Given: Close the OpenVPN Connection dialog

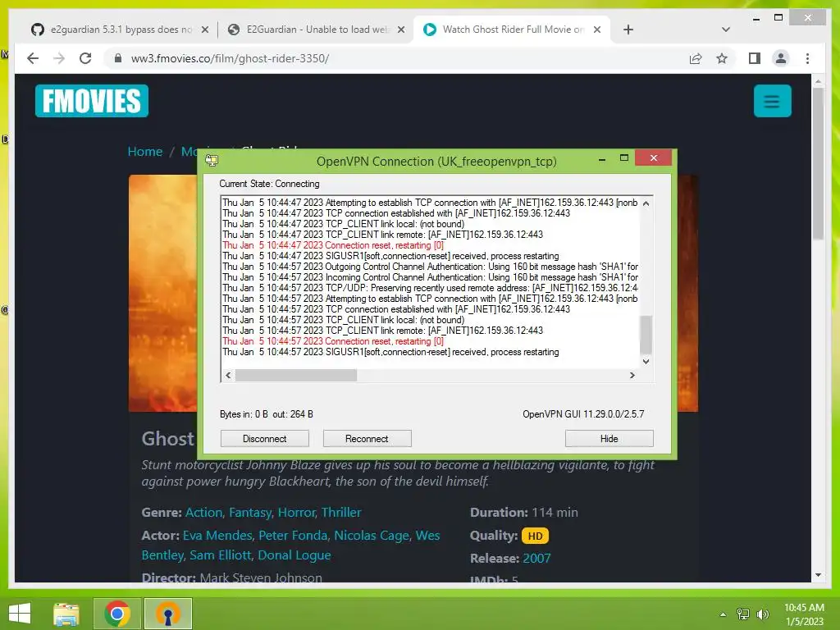Looking at the screenshot, I should [x=653, y=157].
